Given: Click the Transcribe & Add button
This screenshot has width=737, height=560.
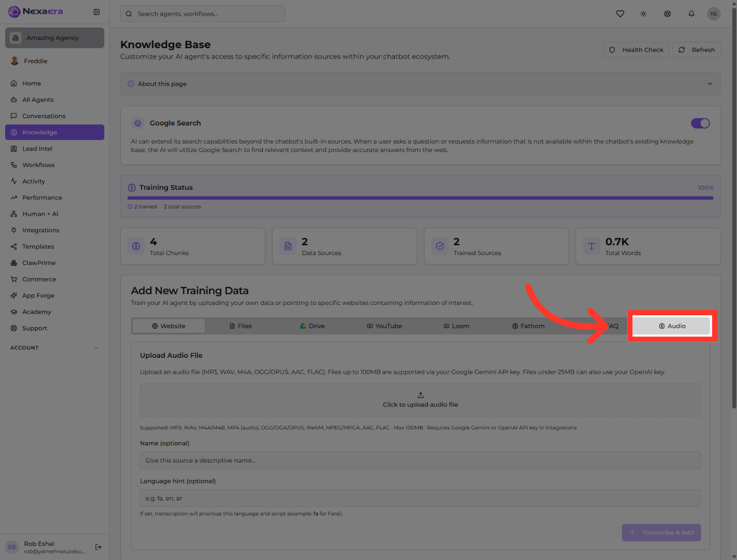Looking at the screenshot, I should [x=661, y=533].
